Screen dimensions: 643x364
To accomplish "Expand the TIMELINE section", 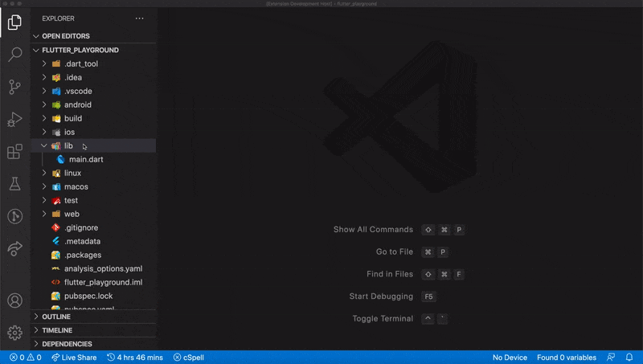I will point(93,330).
